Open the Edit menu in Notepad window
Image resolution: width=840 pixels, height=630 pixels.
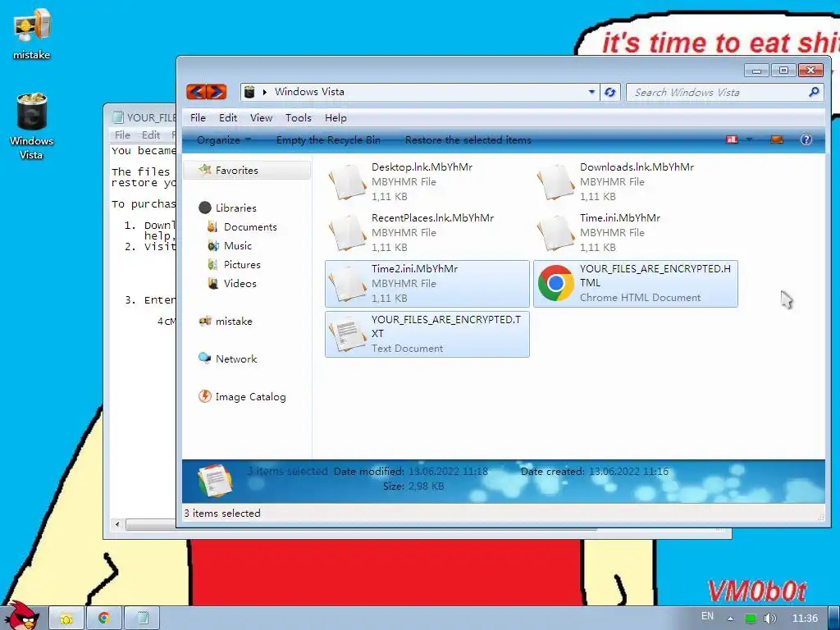click(151, 135)
